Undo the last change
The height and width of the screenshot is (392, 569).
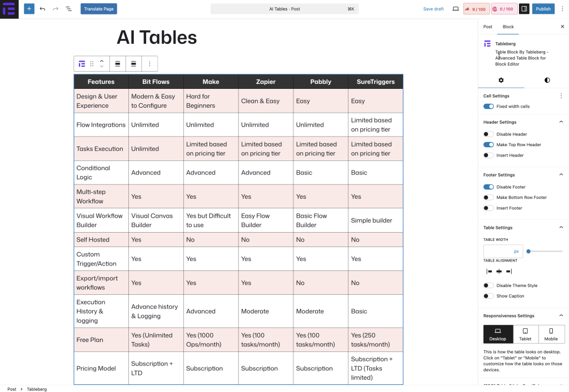click(x=42, y=9)
